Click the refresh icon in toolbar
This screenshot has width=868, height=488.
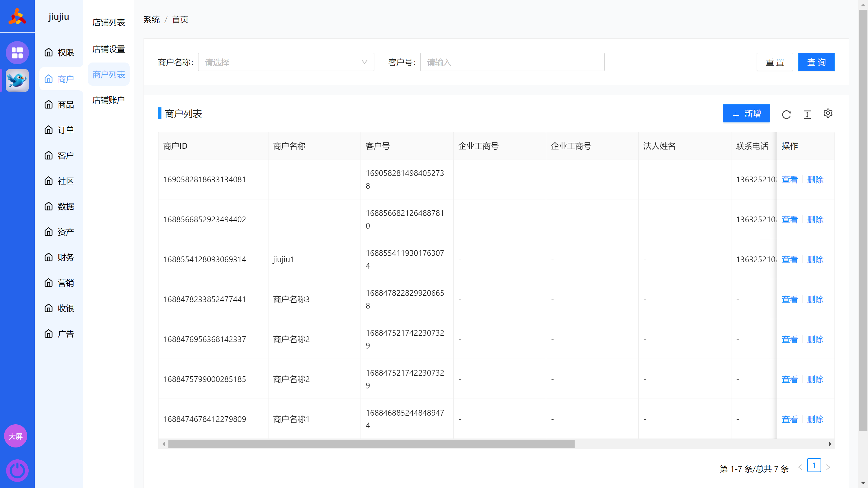pos(786,114)
